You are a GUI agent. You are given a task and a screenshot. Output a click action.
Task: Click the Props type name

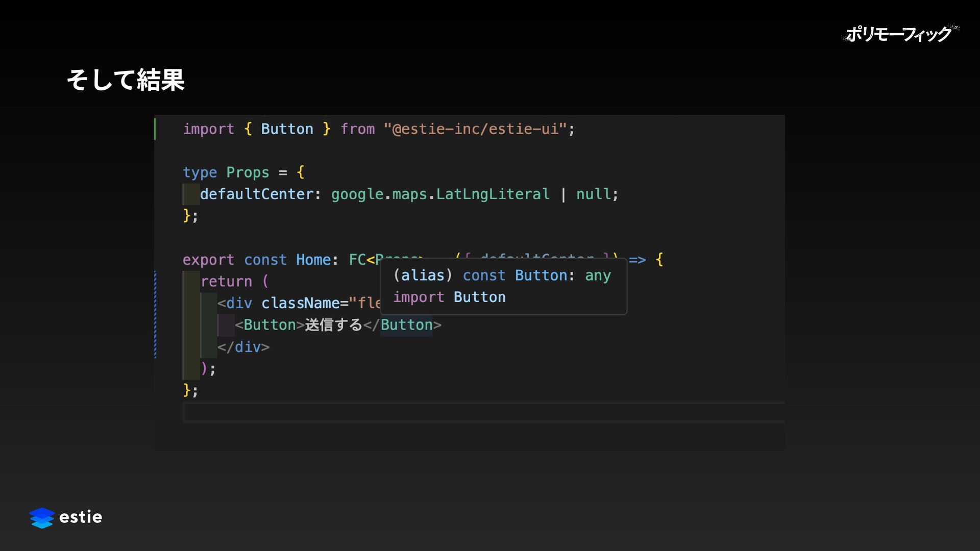click(x=248, y=172)
